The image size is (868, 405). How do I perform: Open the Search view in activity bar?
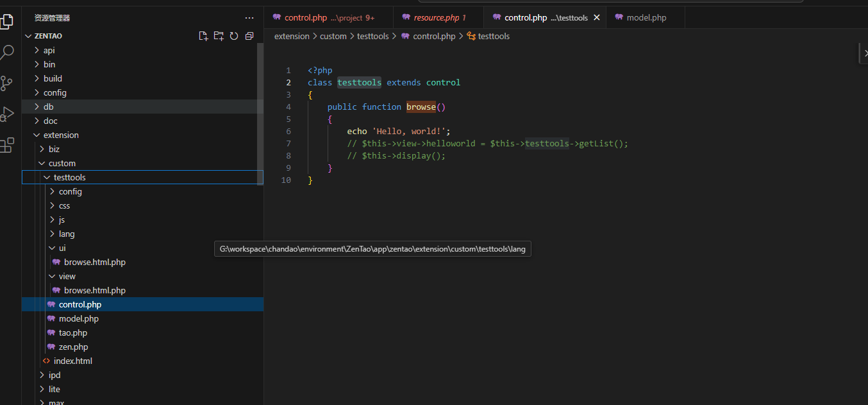coord(6,52)
